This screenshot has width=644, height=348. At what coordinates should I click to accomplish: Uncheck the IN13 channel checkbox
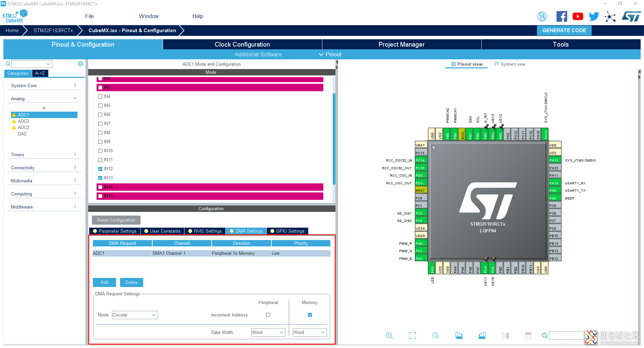(100, 178)
